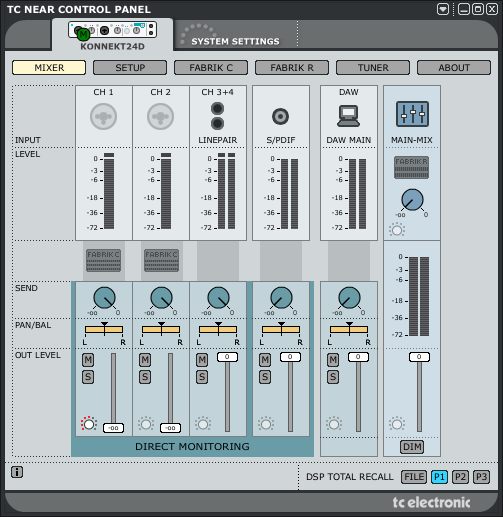Open the title bar dropdown arrow menu

click(x=443, y=9)
